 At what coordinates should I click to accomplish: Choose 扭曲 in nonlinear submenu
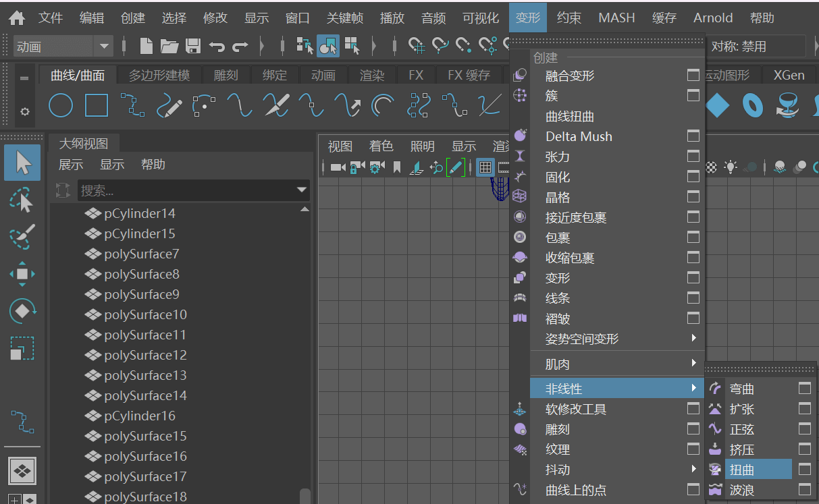[758, 470]
